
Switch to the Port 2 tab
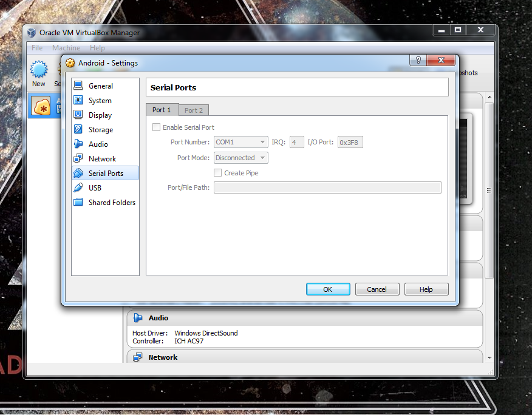(x=194, y=110)
